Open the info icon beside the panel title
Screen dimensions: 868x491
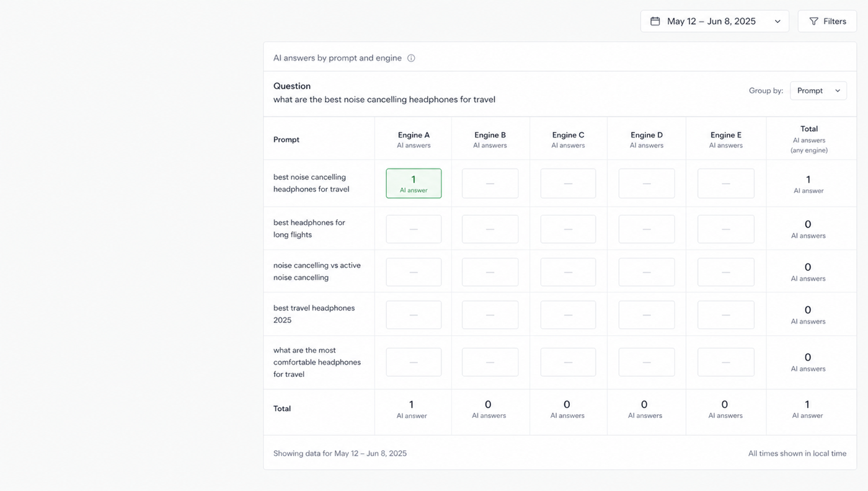click(x=411, y=58)
